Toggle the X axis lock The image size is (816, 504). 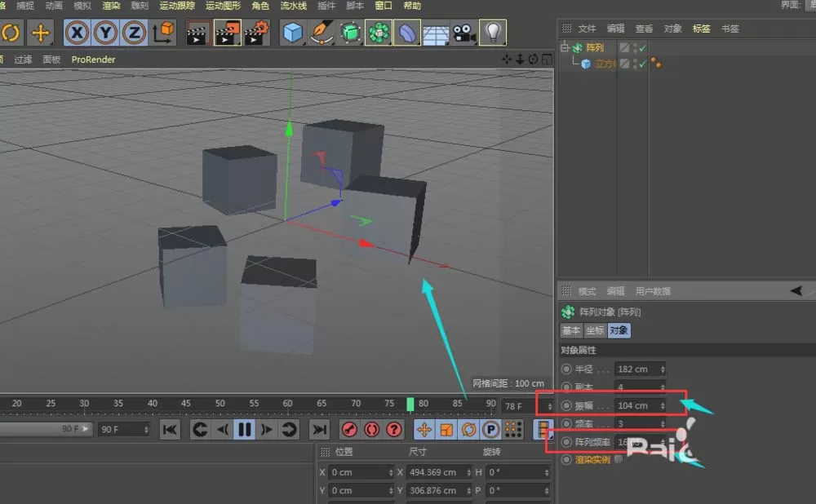pyautogui.click(x=77, y=33)
